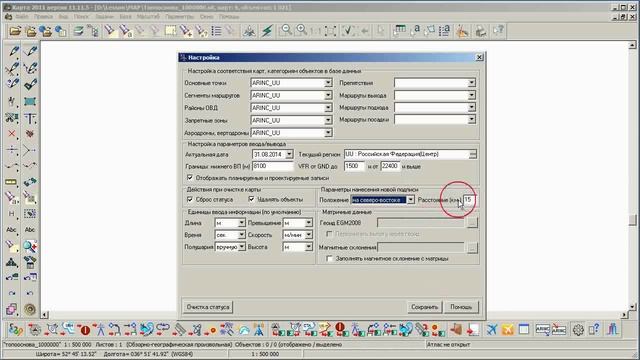The image size is (640, 360).
Task: Click the 1:1 scale toolbar icon
Action: [316, 31]
